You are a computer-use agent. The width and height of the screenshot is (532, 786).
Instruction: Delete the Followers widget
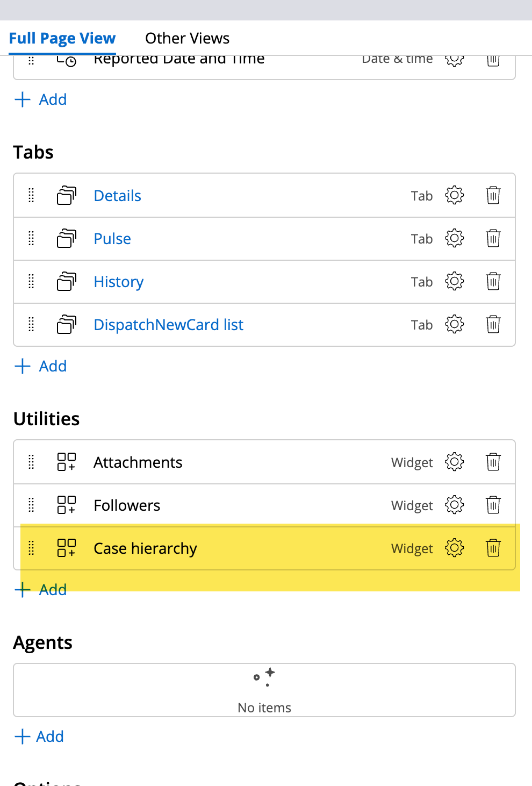click(x=493, y=505)
